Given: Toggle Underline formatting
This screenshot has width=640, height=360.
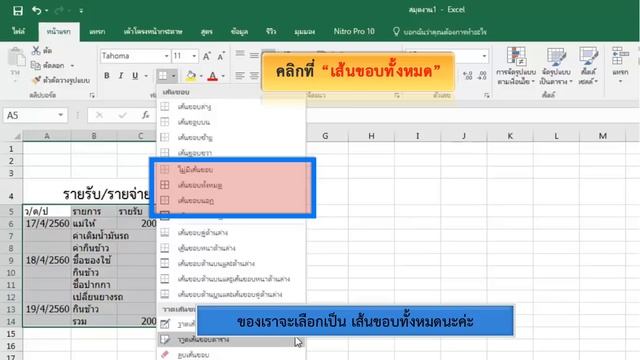Looking at the screenshot, I should click(135, 76).
